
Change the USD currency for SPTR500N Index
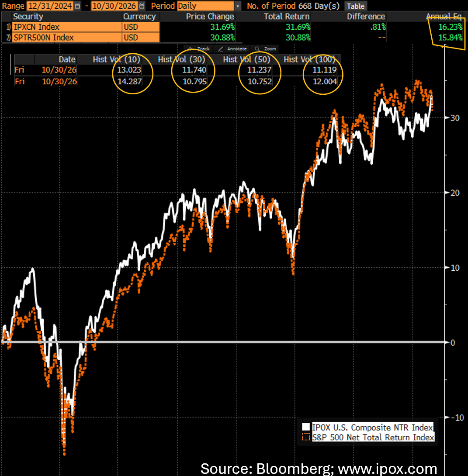coord(141,38)
